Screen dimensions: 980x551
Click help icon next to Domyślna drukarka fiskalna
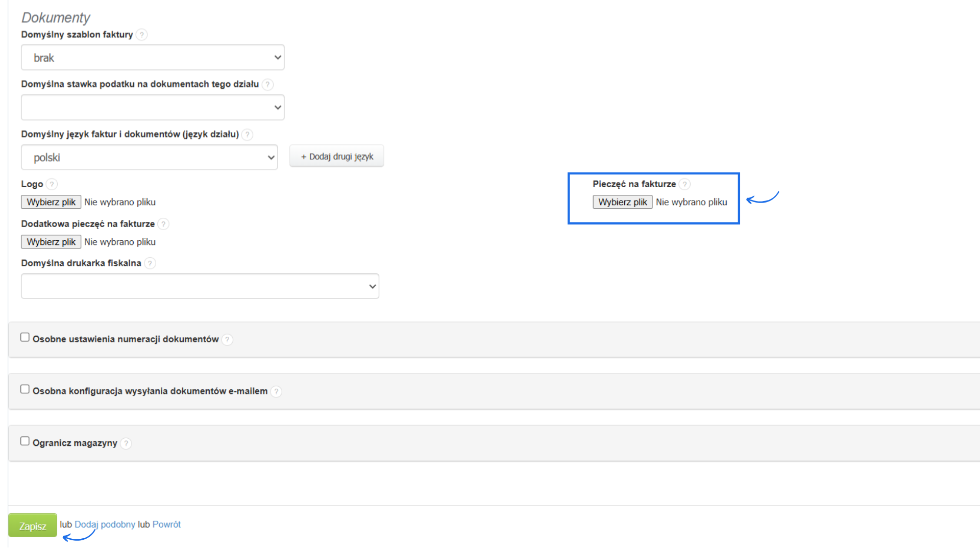pyautogui.click(x=150, y=263)
